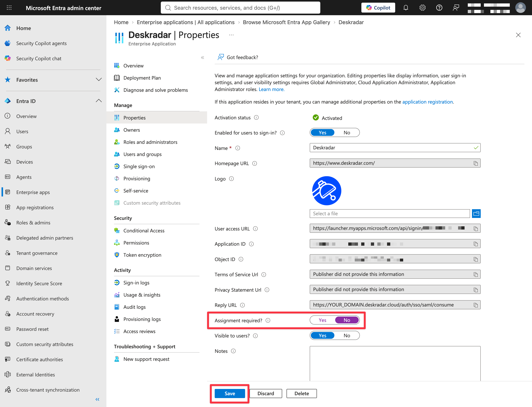The width and height of the screenshot is (532, 407).
Task: Set Visible to users to No
Action: 347,335
